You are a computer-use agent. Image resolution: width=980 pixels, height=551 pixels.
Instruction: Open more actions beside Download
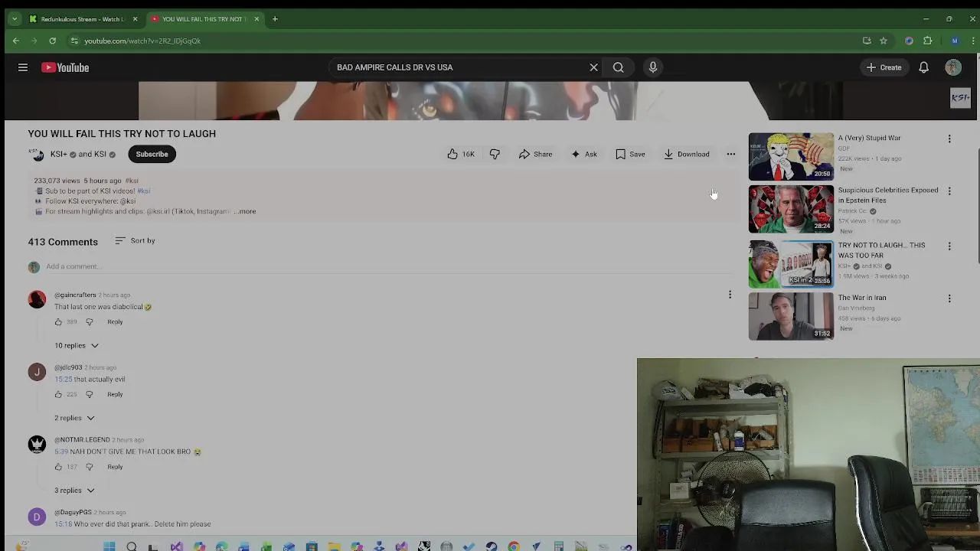tap(731, 154)
